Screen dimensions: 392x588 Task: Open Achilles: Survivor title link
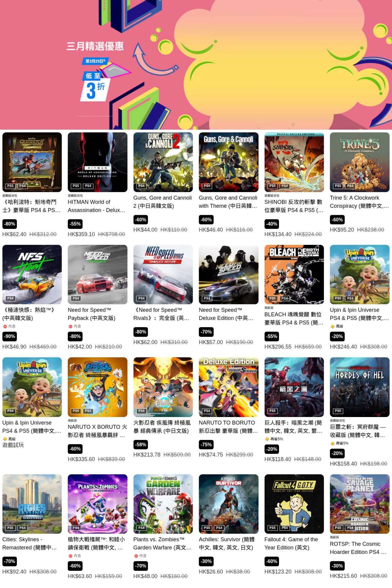[227, 543]
